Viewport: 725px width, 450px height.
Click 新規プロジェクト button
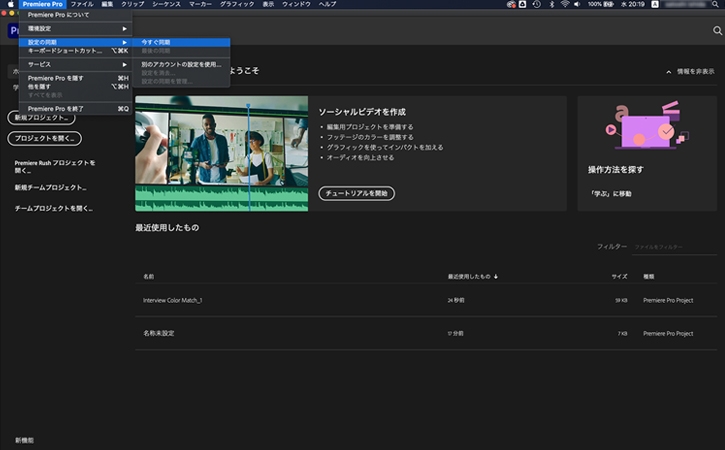[x=41, y=117]
